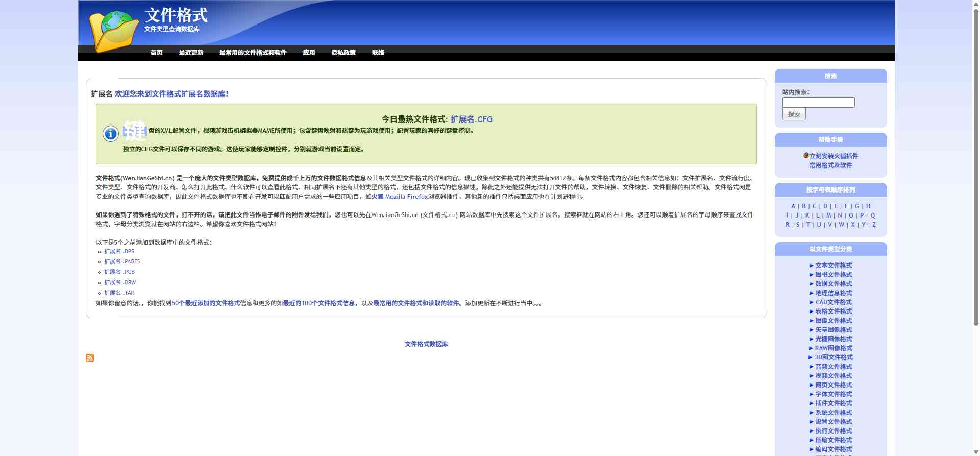Go to 最近更新 in navigation bar
The image size is (980, 456).
point(191,53)
